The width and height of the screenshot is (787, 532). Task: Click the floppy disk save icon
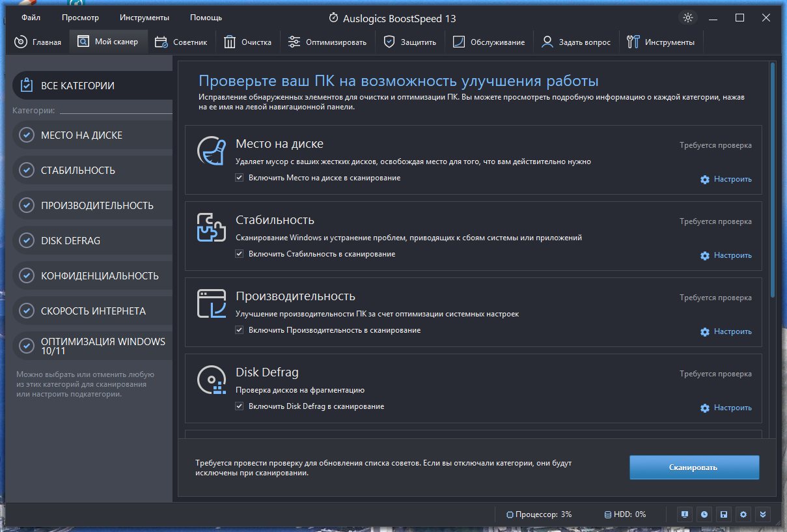[x=724, y=514]
